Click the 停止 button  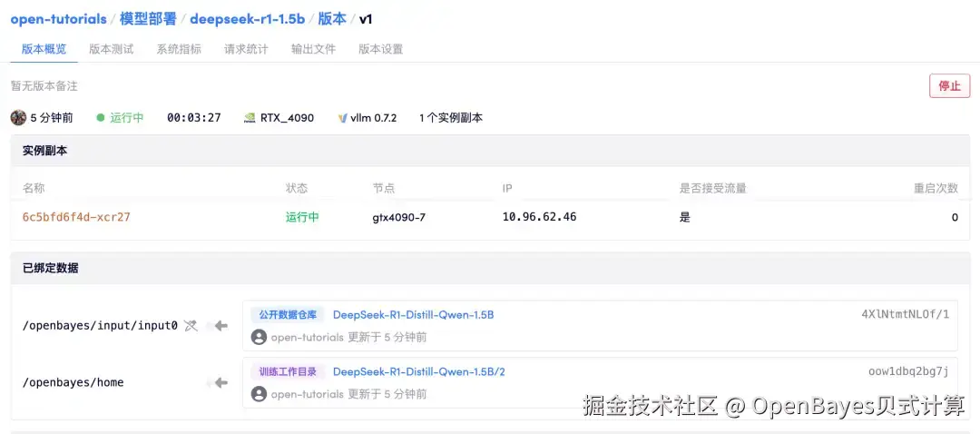949,86
